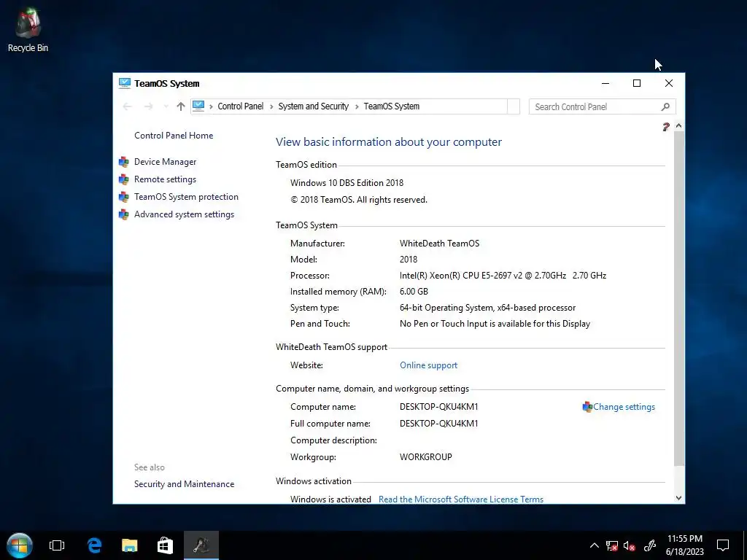Click System and Security breadcrumb
The width and height of the screenshot is (747, 560).
[314, 106]
